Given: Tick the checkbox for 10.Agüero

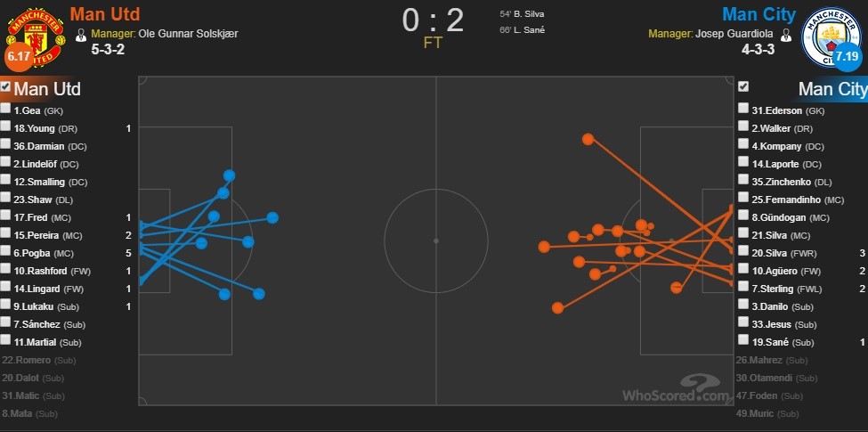Looking at the screenshot, I should coord(743,271).
